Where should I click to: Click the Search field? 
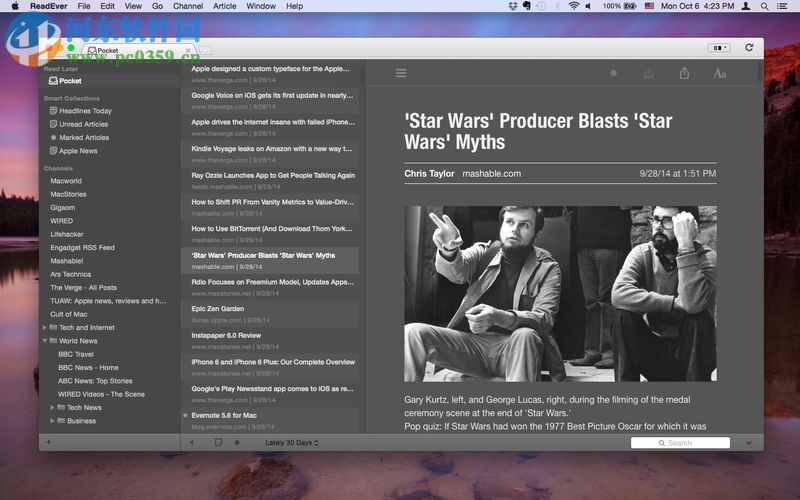coord(680,443)
